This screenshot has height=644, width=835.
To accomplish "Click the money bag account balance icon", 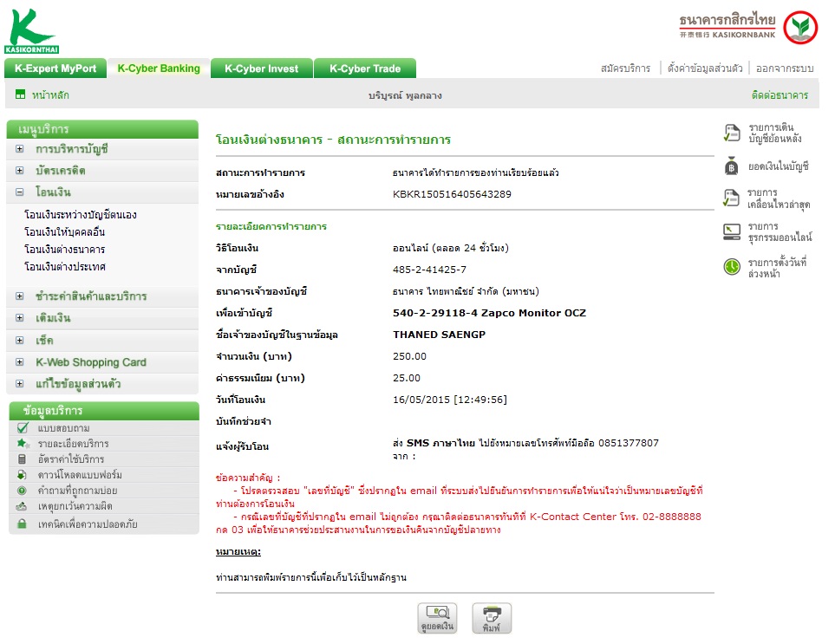I will point(732,166).
